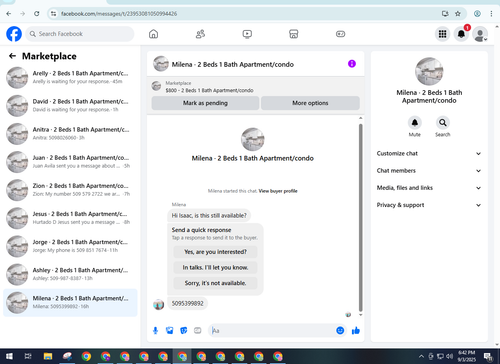Click Mark as pending button
The image size is (500, 364).
coord(205,103)
